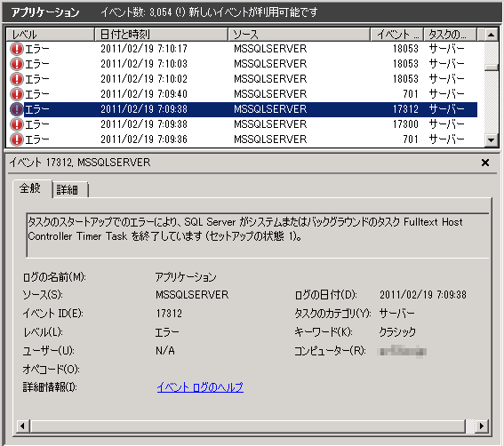Sort by the イベント ID column header
This screenshot has width=504, height=446.
pyautogui.click(x=397, y=35)
